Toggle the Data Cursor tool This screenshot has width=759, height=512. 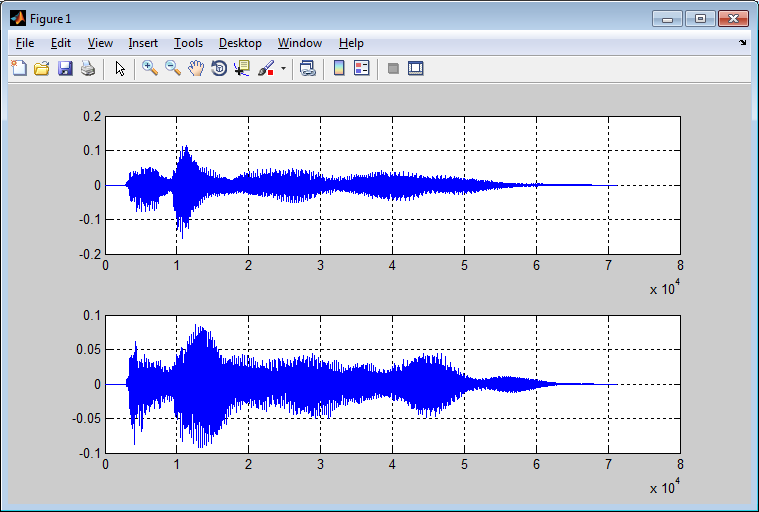pyautogui.click(x=242, y=69)
